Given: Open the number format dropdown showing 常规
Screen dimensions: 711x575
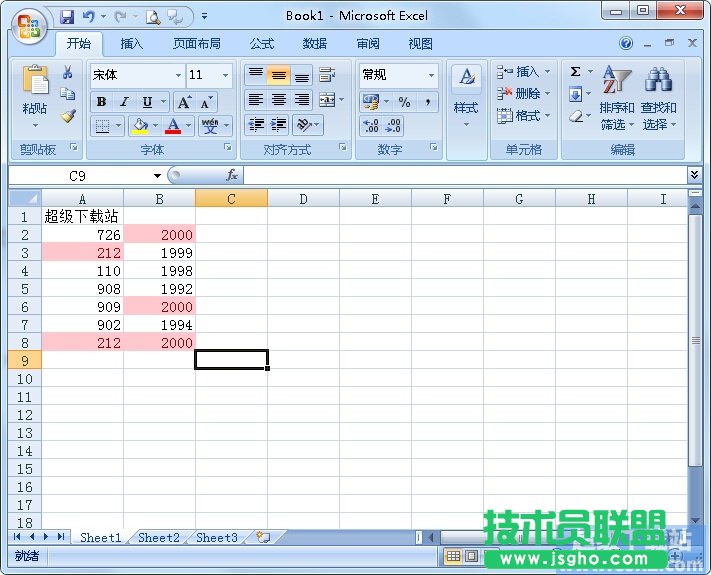Looking at the screenshot, I should [x=431, y=75].
